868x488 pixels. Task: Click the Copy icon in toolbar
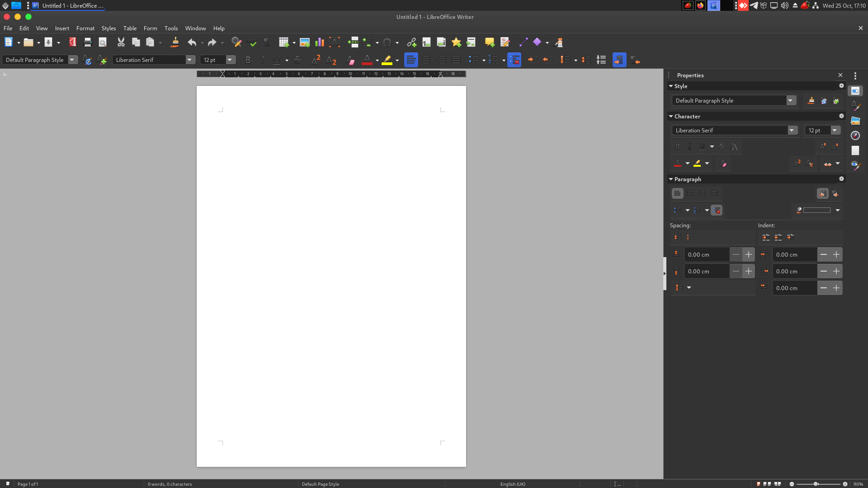[136, 42]
